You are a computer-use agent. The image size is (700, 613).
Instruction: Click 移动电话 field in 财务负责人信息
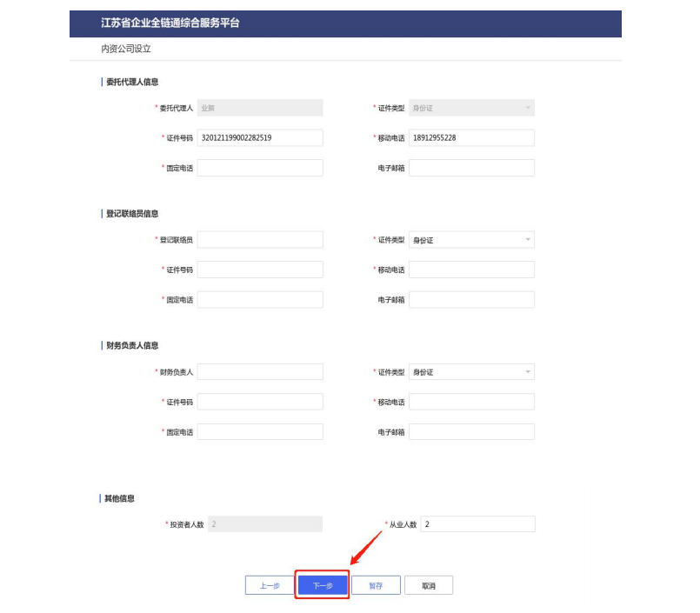click(x=472, y=402)
